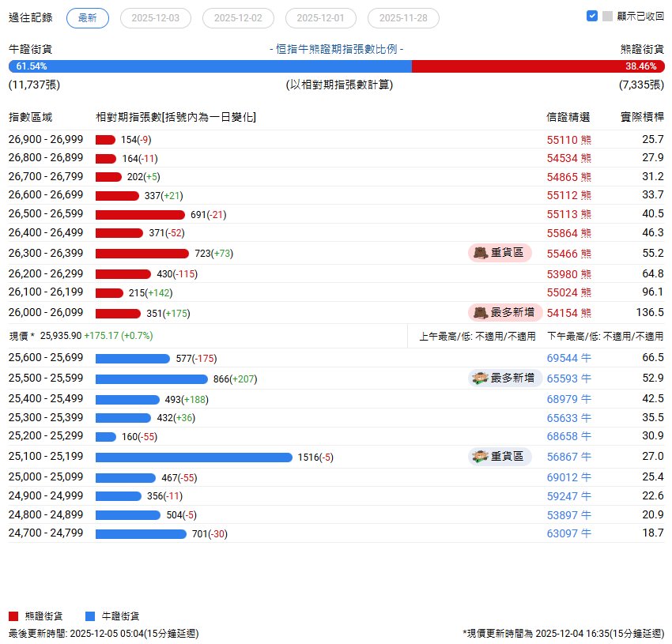This screenshot has width=672, height=644.
Task: Click the blue 61.54% bull ratio bar
Action: coord(210,66)
